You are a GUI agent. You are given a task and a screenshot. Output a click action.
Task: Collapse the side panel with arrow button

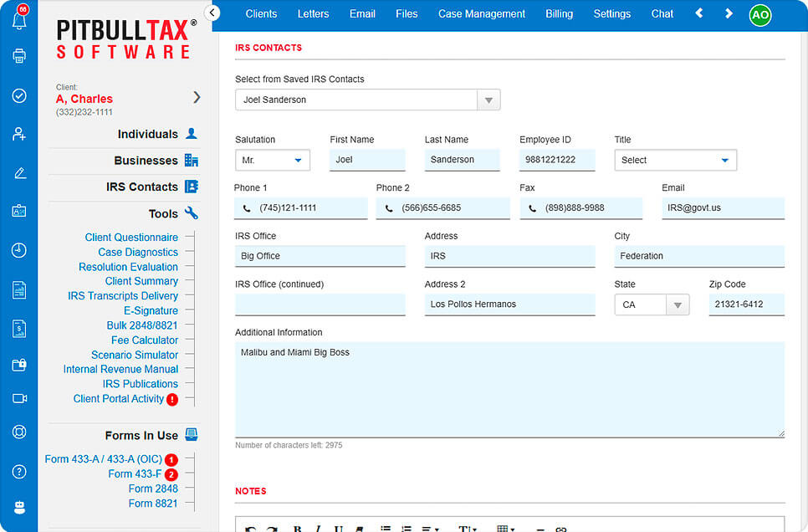tap(212, 13)
